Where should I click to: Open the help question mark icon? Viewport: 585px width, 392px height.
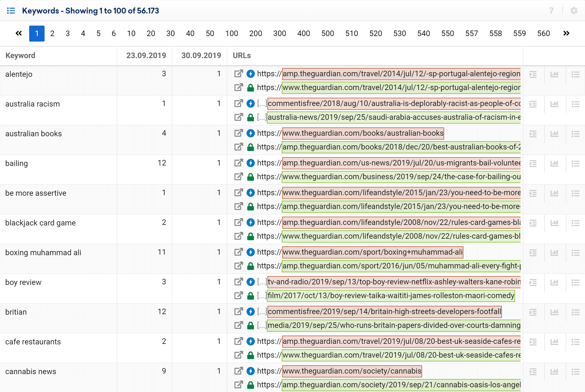click(551, 11)
